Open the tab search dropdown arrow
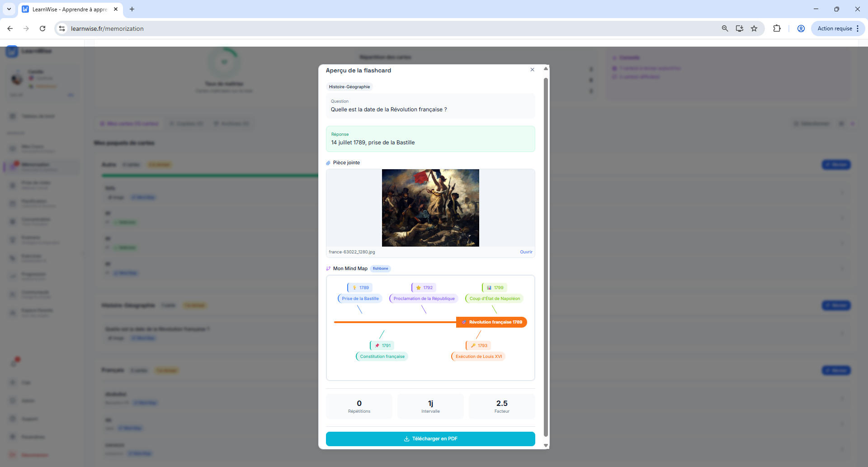 (x=9, y=9)
